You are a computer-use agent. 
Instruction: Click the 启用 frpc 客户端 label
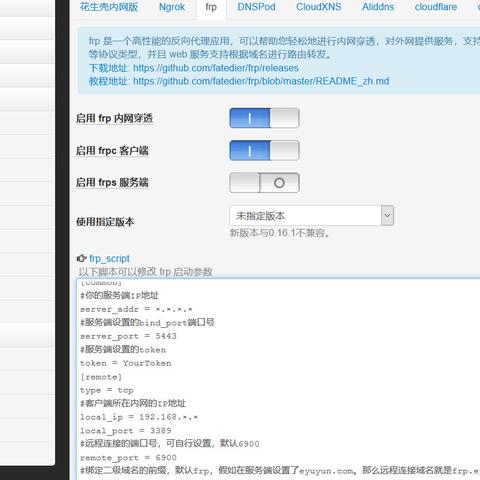coord(112,151)
